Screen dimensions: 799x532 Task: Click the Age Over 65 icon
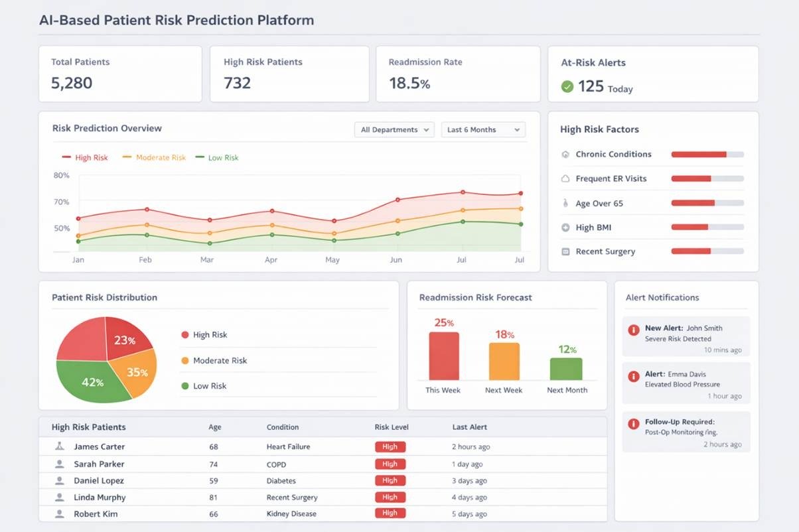[565, 204]
